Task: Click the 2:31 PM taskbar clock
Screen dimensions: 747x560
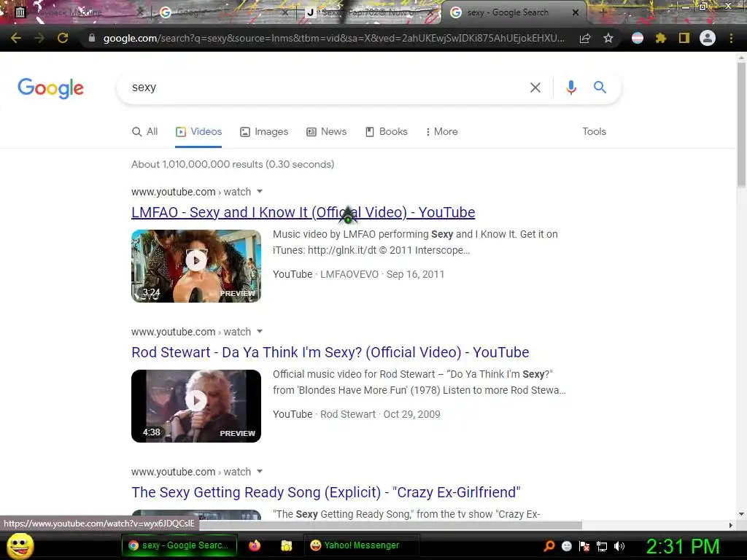Action: [x=683, y=546]
